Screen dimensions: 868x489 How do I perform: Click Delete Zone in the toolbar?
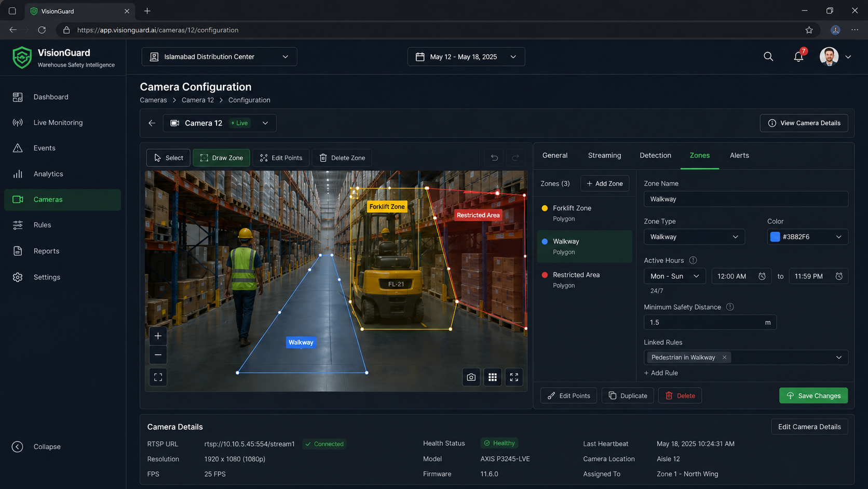[x=342, y=157]
